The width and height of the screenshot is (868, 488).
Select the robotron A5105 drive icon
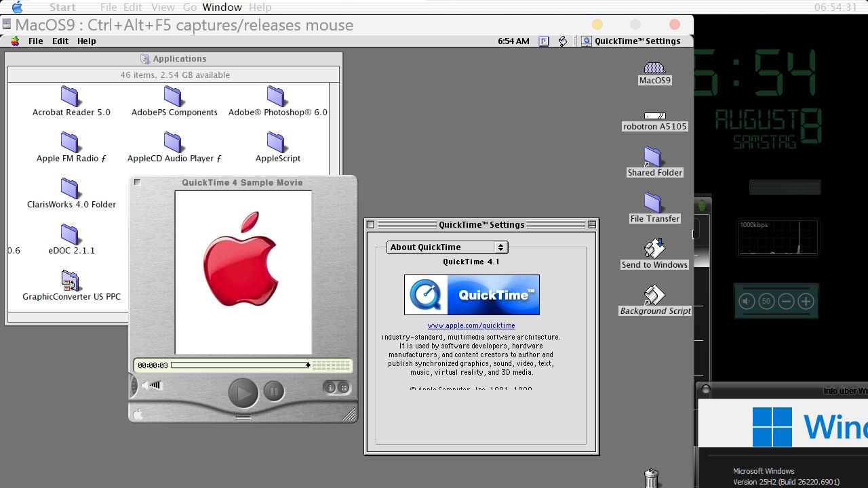point(654,116)
